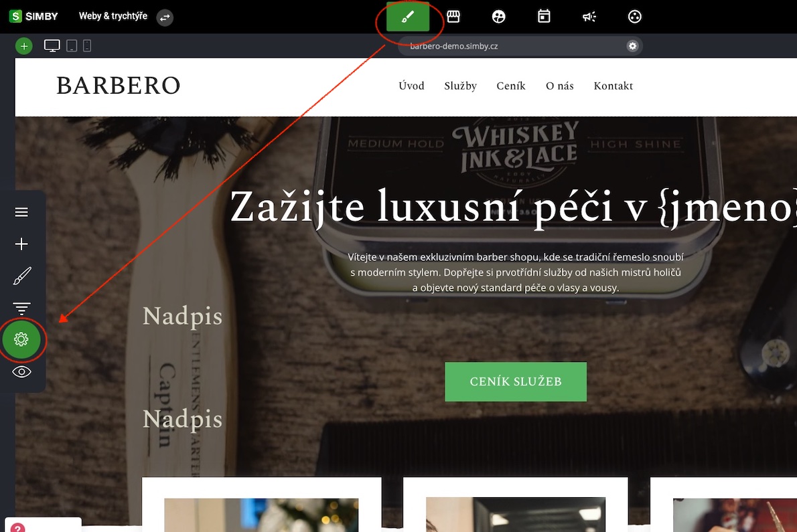Switch to mobile phone preview
797x532 pixels.
pos(87,46)
